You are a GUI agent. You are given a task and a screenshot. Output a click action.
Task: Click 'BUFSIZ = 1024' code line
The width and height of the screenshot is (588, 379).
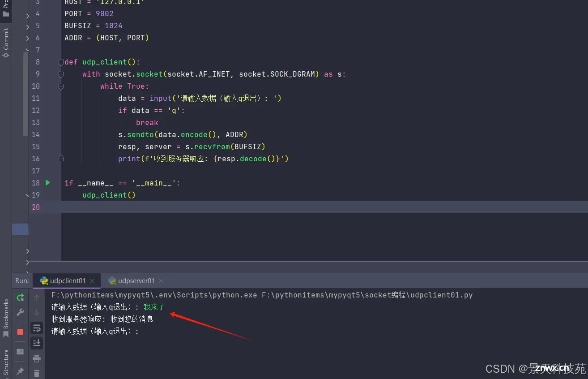tap(94, 26)
